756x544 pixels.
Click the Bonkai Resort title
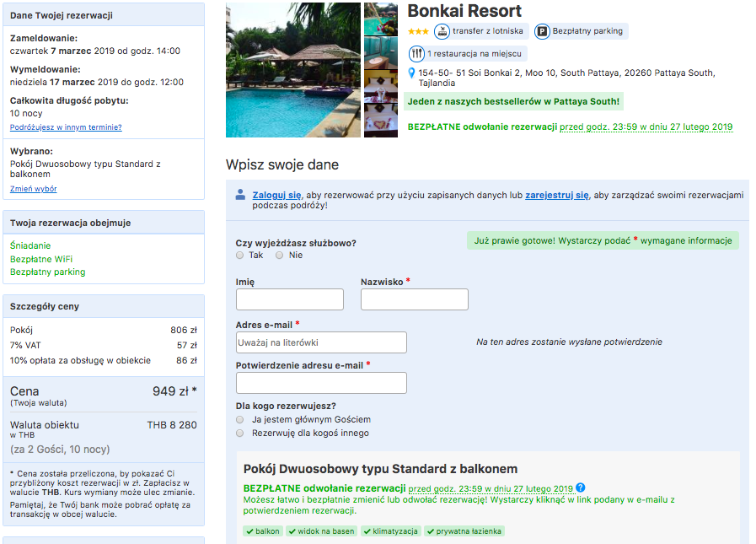pos(464,11)
